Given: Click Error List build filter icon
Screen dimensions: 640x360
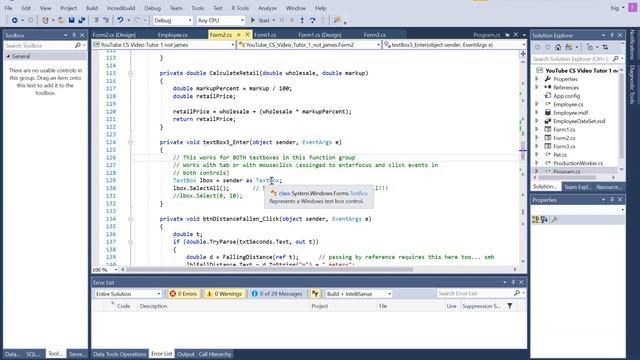Looking at the screenshot, I should click(x=315, y=293).
